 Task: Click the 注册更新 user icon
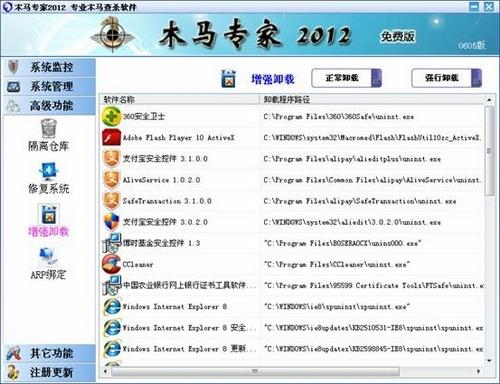(x=13, y=372)
